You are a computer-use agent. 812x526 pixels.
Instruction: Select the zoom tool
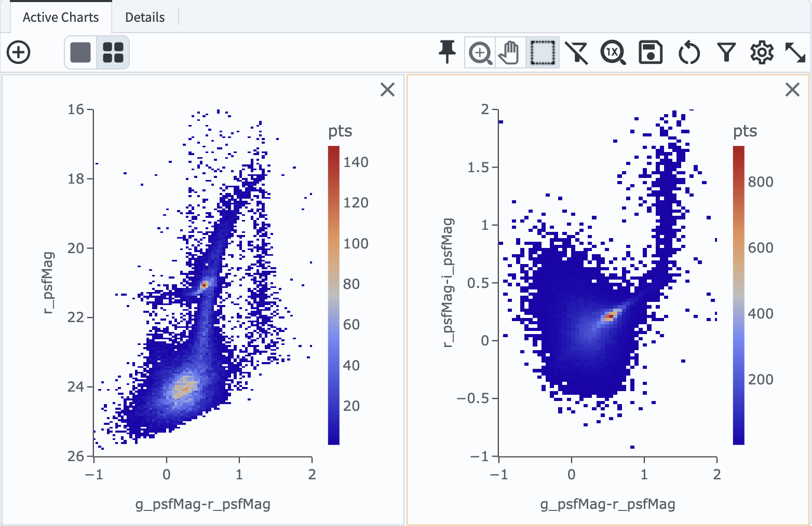480,52
